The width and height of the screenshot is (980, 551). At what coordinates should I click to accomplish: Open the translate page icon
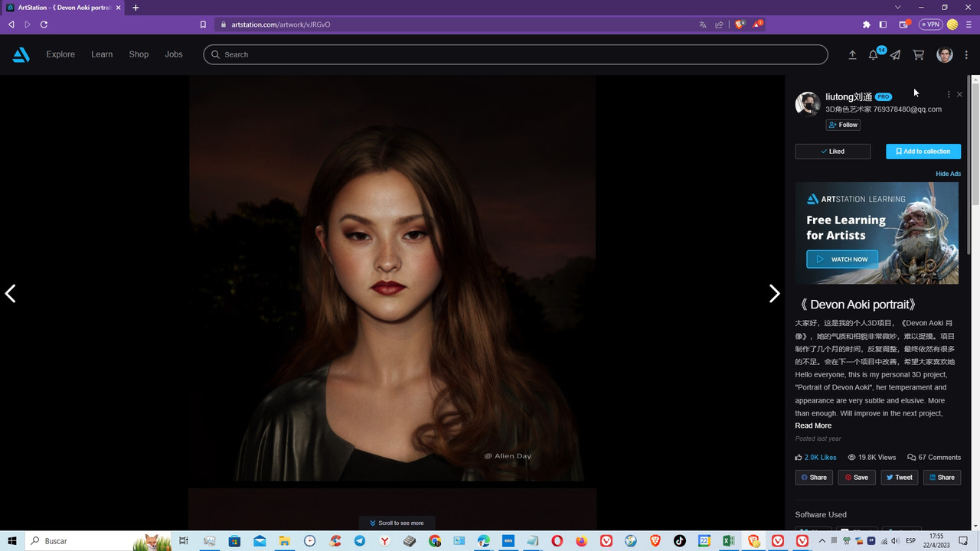pos(703,24)
